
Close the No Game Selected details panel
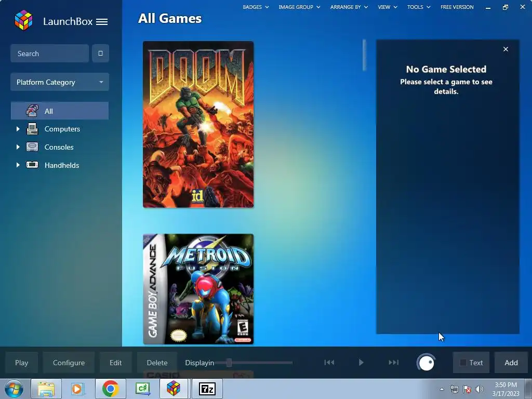506,49
